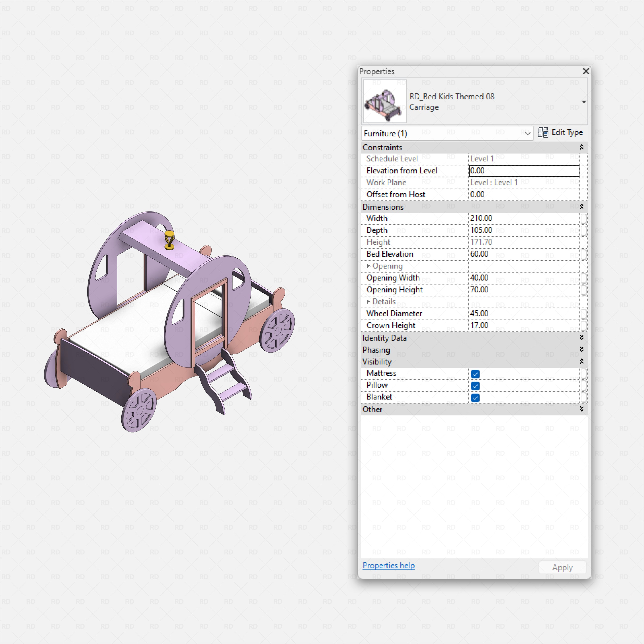
Task: Click the Edit Type icon
Action: (543, 132)
